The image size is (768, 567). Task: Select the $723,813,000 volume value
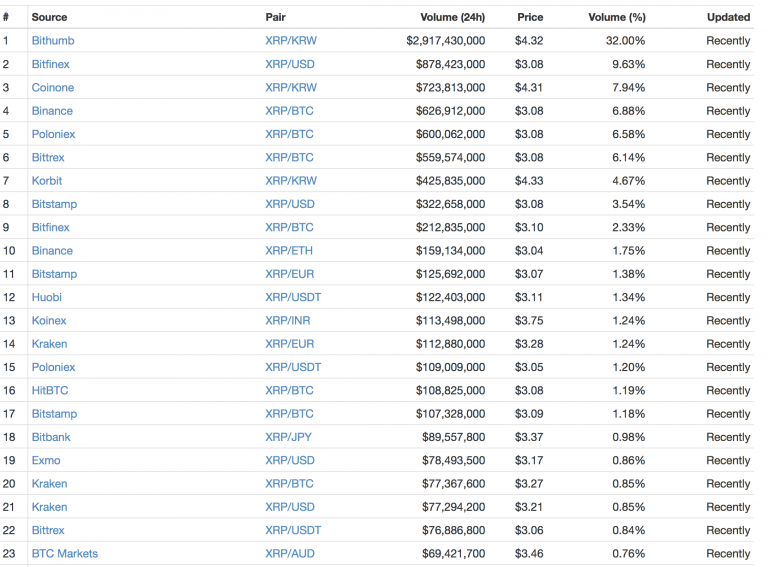(451, 88)
